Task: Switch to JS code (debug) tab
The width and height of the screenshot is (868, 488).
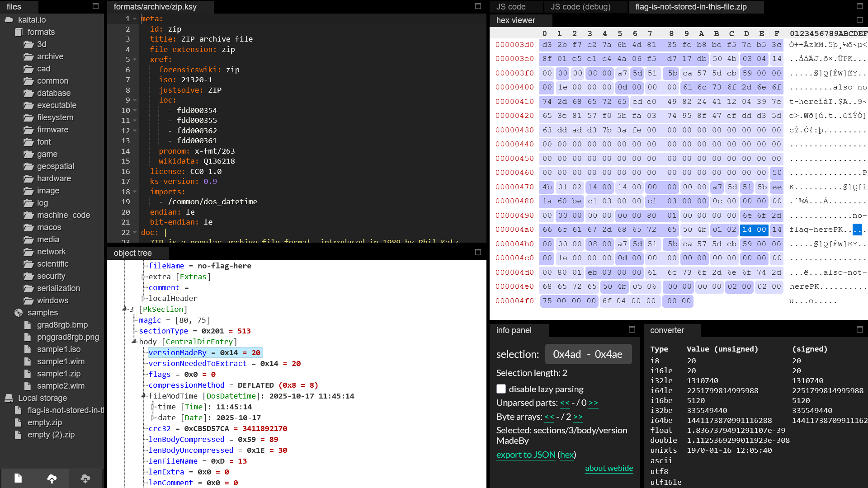Action: click(580, 7)
